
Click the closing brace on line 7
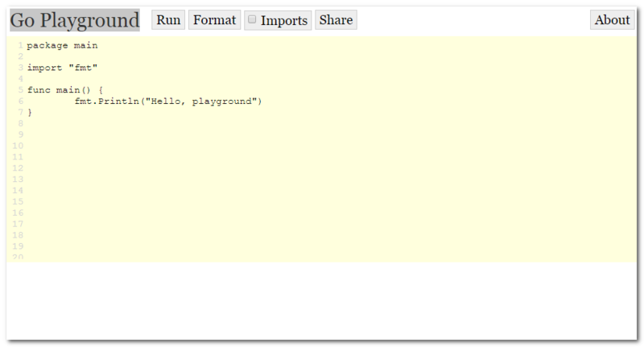[x=30, y=112]
